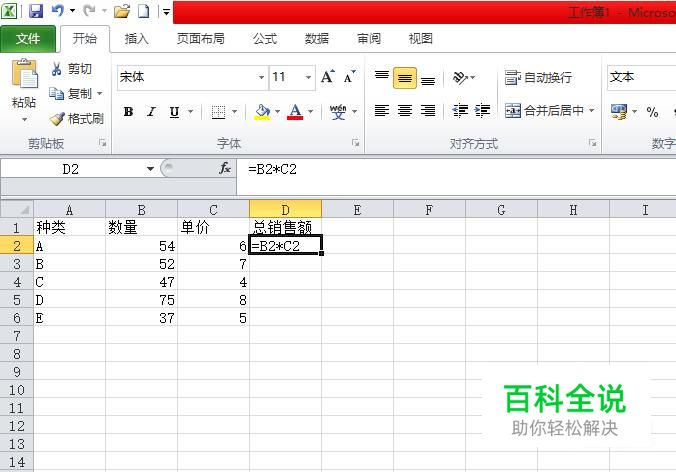Apply the red font color
The height and width of the screenshot is (472, 676).
295,112
